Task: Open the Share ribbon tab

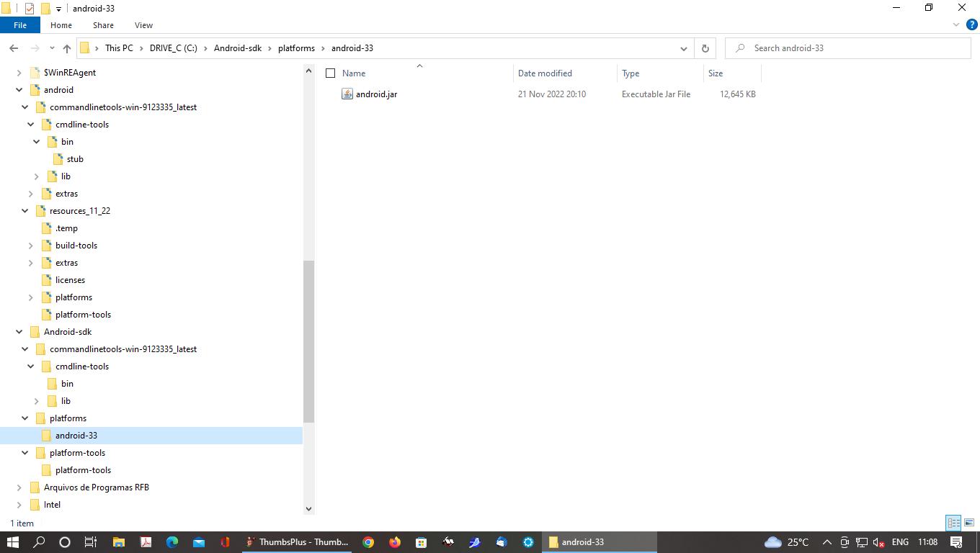Action: tap(103, 25)
